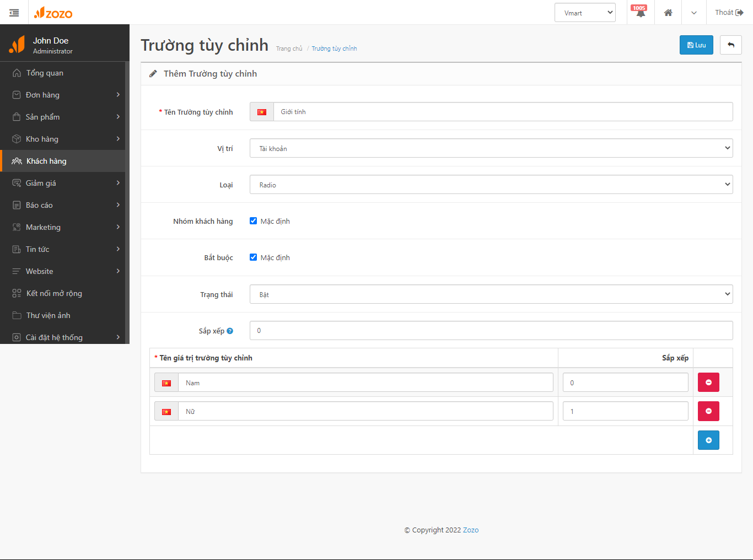Go to home via house icon

pos(668,13)
